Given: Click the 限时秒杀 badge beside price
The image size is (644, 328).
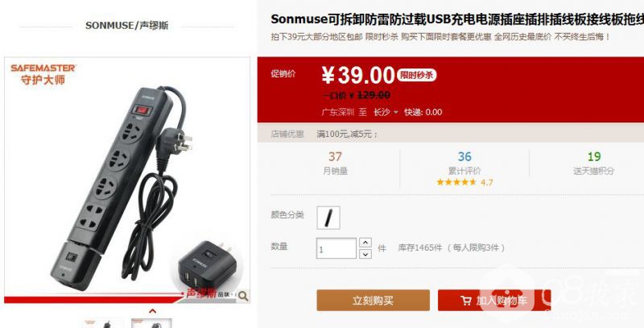Looking at the screenshot, I should tap(416, 75).
